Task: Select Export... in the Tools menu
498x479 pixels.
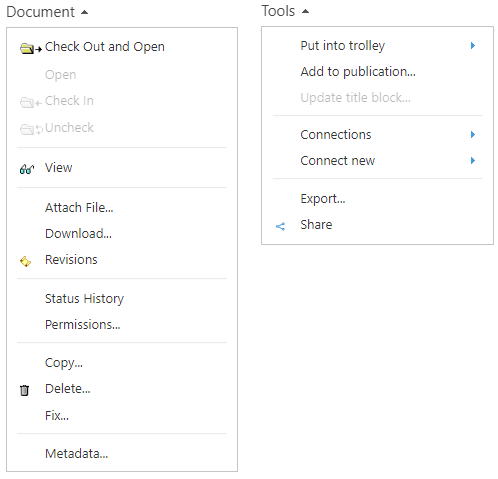Action: pyautogui.click(x=323, y=199)
